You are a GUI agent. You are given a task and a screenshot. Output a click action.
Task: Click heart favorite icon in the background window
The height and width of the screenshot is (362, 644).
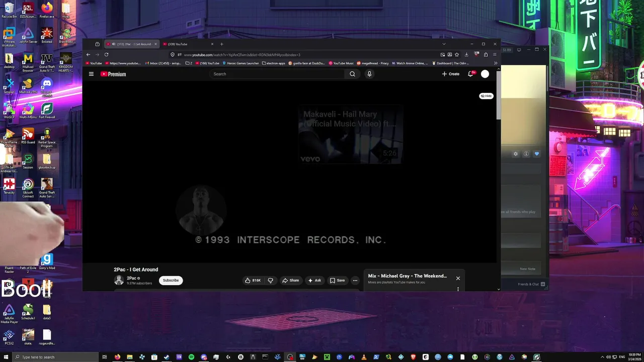pos(537,154)
